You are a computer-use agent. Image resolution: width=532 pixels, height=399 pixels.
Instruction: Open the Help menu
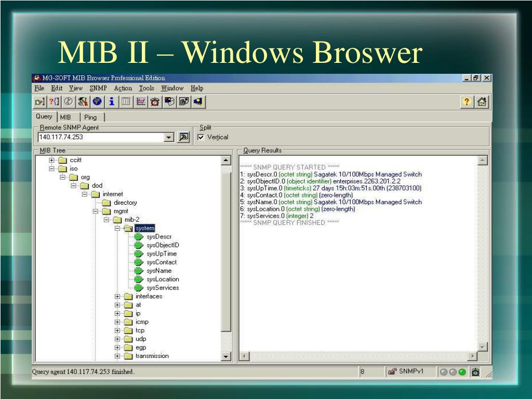[x=197, y=88]
